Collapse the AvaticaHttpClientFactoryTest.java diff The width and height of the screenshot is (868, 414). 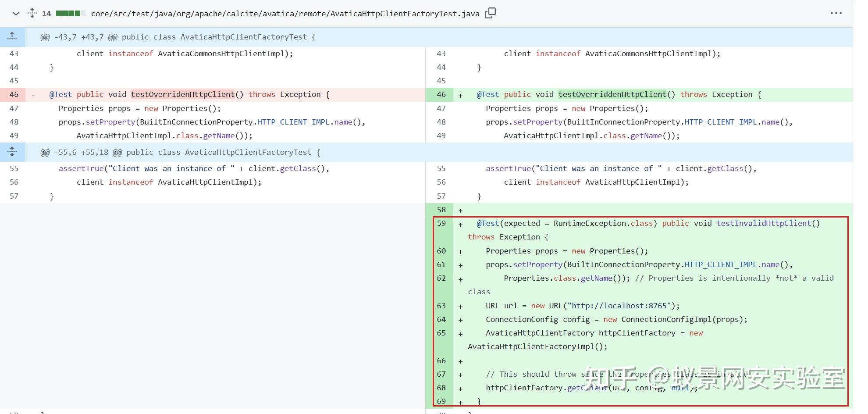coord(15,14)
